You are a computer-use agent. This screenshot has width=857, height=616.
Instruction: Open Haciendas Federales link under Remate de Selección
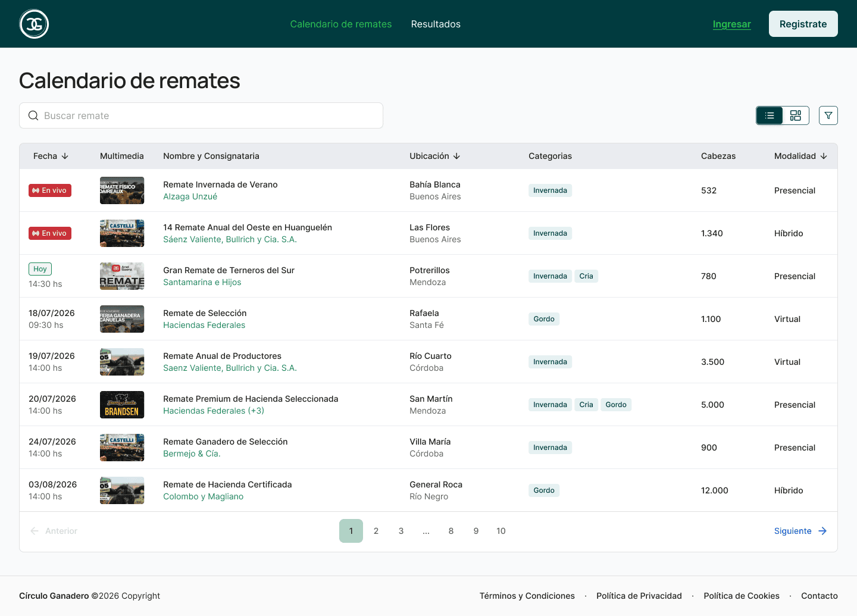coord(204,325)
